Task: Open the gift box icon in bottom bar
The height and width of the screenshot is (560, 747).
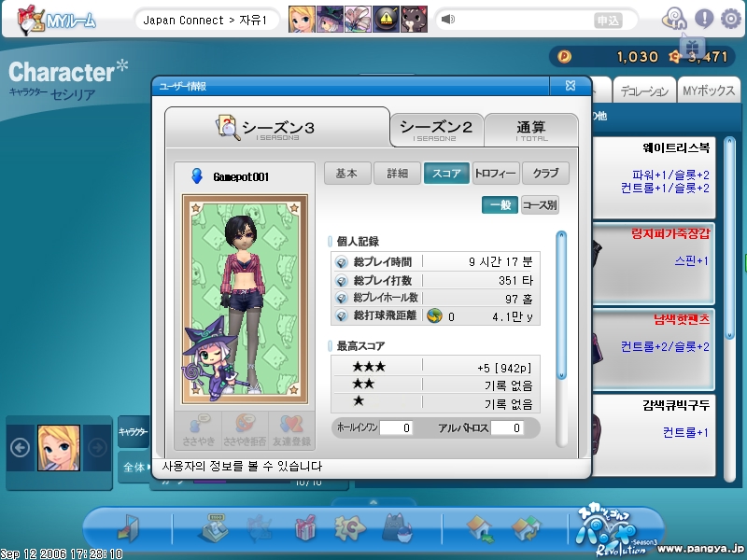Action: pyautogui.click(x=305, y=528)
